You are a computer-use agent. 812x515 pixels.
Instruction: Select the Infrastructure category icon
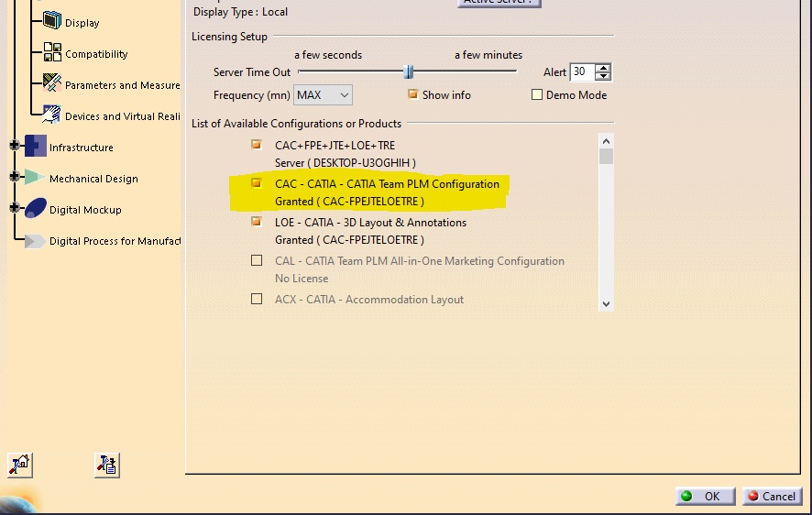tap(36, 146)
